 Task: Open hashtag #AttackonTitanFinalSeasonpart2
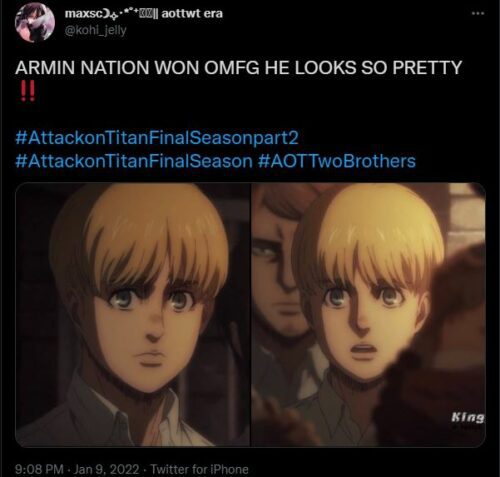157,138
